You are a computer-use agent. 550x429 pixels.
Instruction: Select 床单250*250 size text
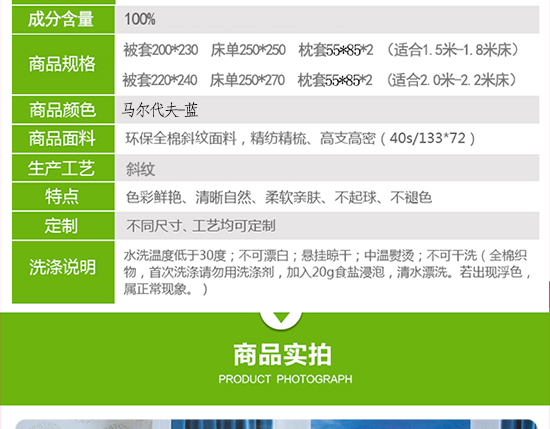(x=248, y=50)
